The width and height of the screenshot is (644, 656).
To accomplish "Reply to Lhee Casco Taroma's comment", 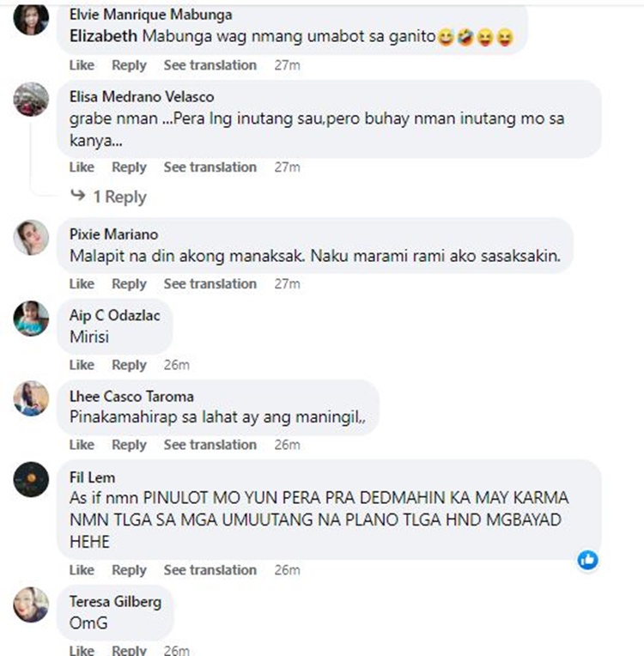I will tap(129, 445).
